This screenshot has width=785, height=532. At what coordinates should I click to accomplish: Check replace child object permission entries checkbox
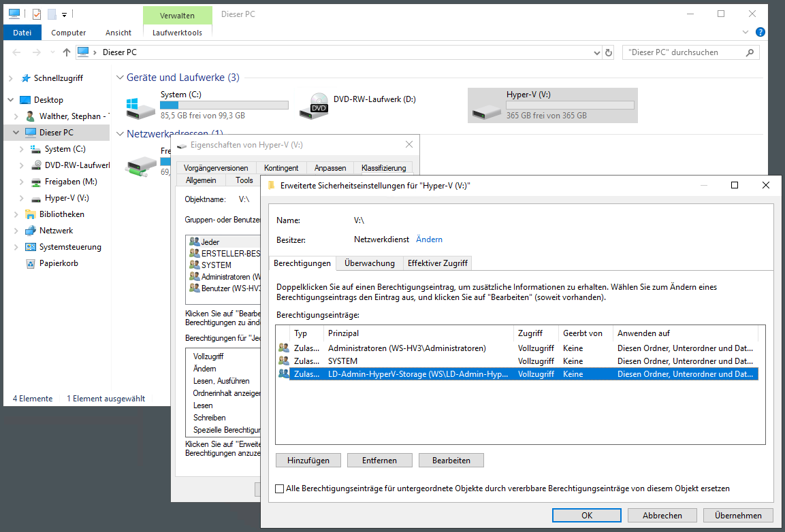click(x=279, y=488)
